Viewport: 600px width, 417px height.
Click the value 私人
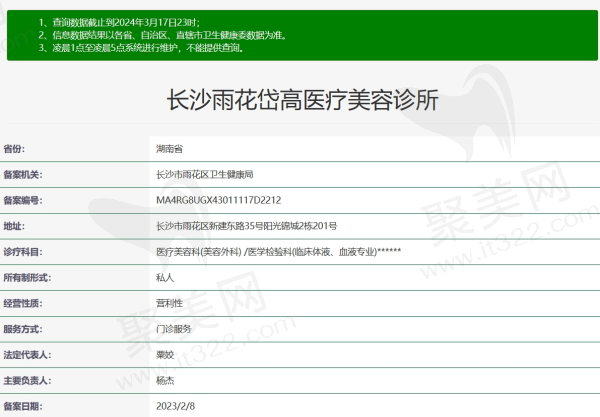click(x=165, y=278)
